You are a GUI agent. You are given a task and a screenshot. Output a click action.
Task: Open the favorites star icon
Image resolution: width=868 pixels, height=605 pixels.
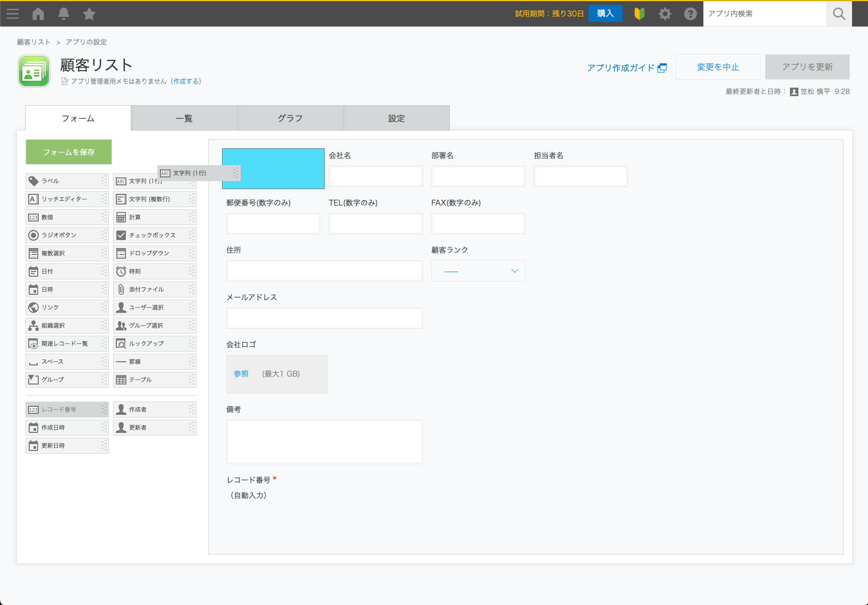pyautogui.click(x=89, y=14)
